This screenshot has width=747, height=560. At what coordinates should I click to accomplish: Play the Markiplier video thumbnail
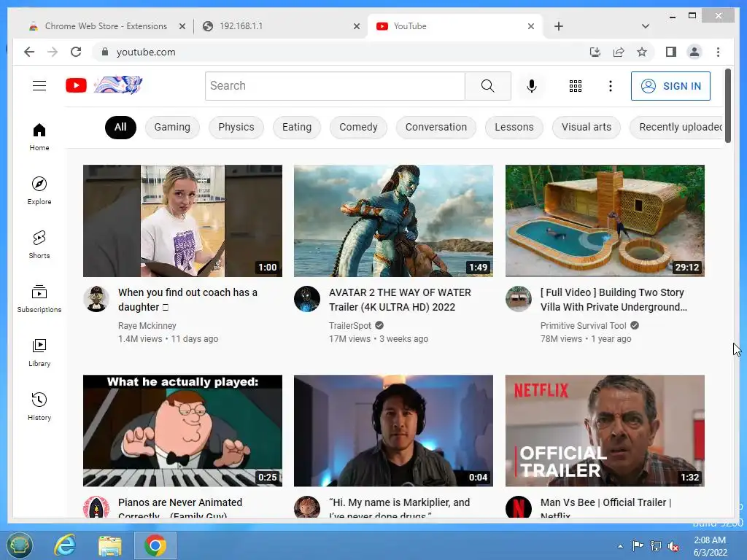tap(393, 430)
